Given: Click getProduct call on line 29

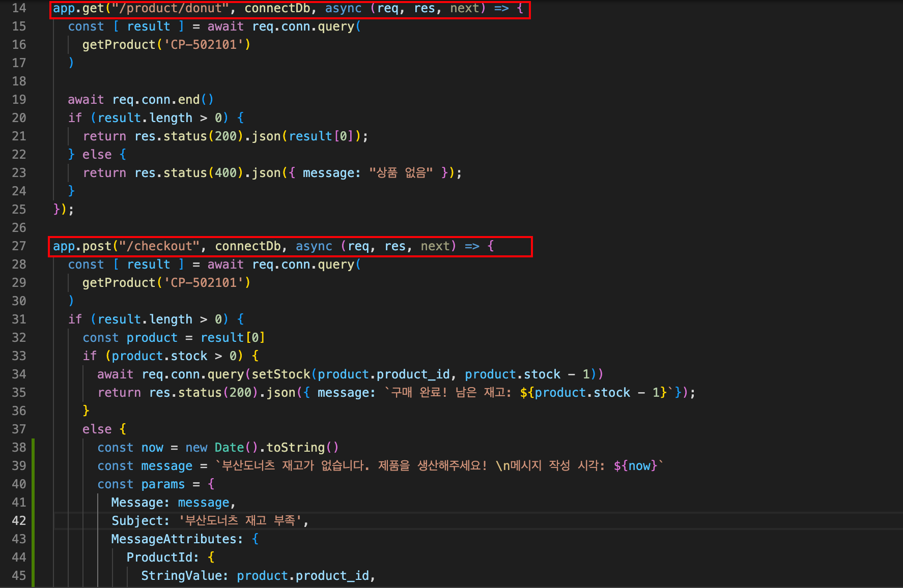Looking at the screenshot, I should tap(166, 283).
